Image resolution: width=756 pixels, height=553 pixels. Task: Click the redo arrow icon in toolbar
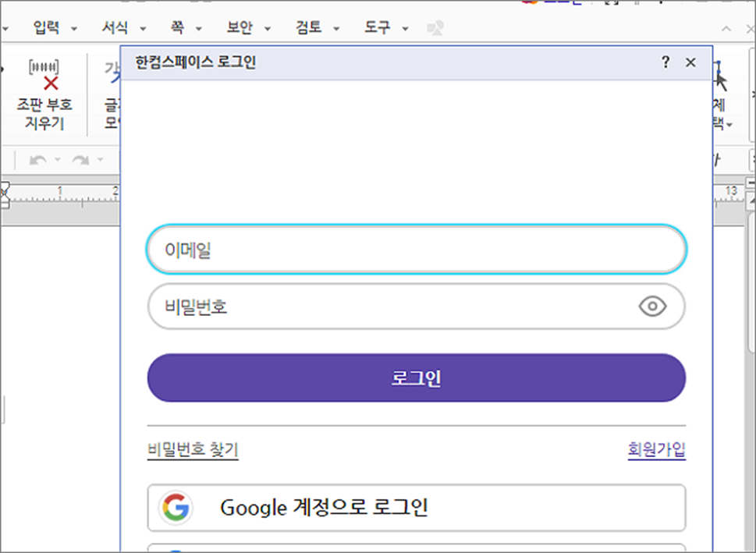80,160
